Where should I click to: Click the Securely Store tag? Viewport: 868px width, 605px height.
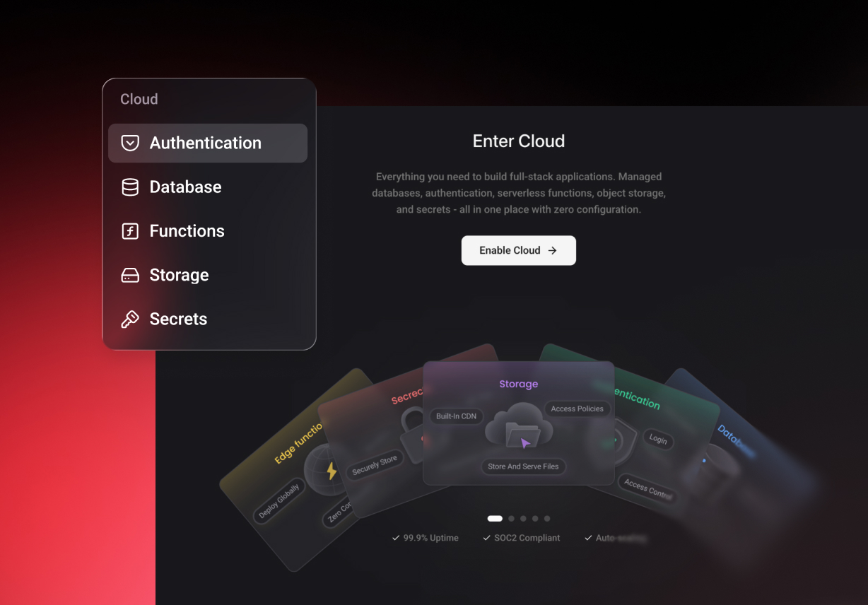[375, 466]
